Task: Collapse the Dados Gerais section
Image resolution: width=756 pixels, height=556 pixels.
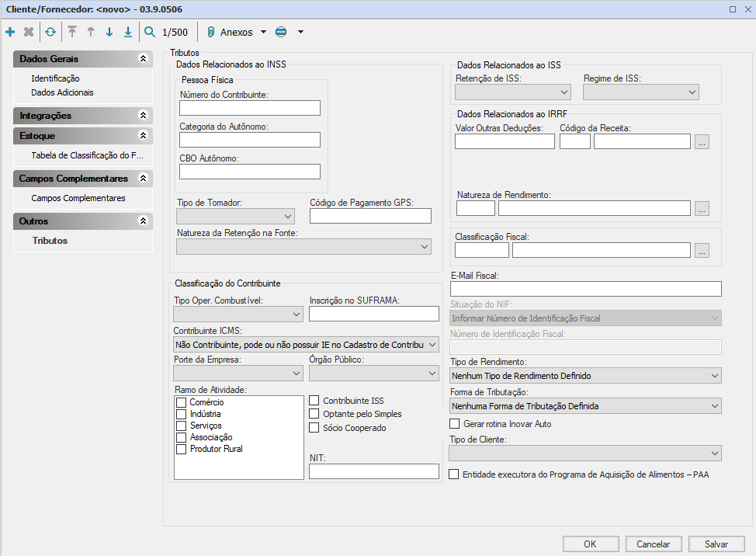Action: pos(142,59)
